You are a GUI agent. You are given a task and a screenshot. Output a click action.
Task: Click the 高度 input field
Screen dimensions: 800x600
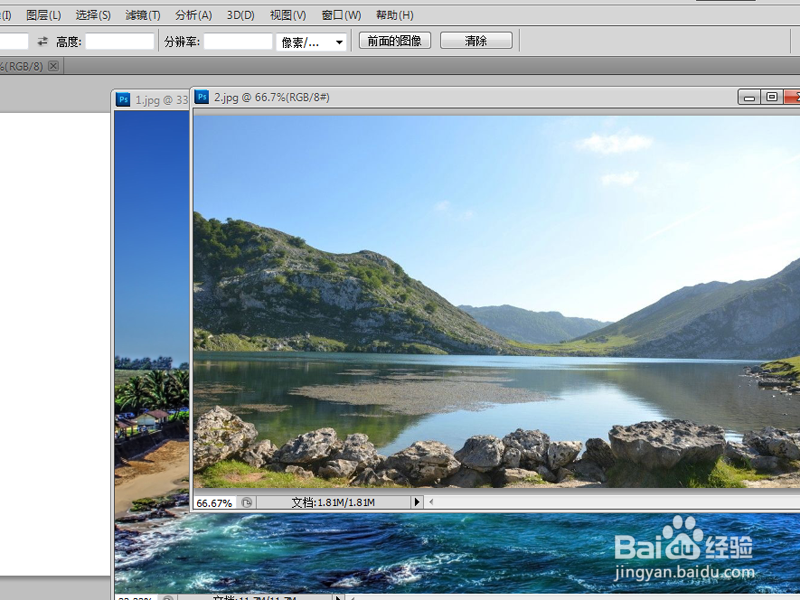pyautogui.click(x=119, y=41)
